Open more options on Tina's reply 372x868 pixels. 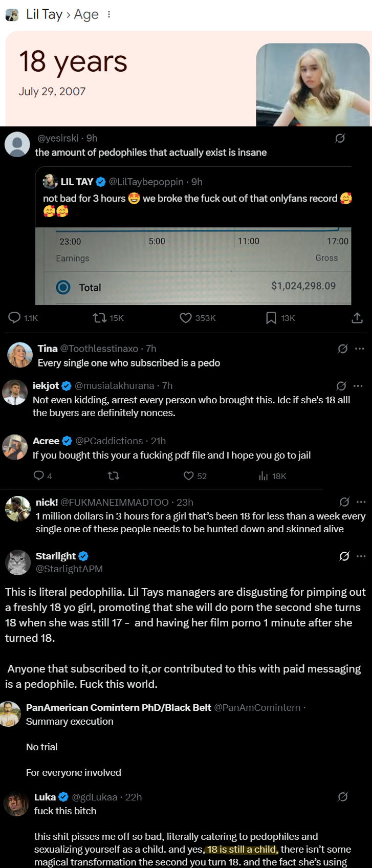point(360,349)
